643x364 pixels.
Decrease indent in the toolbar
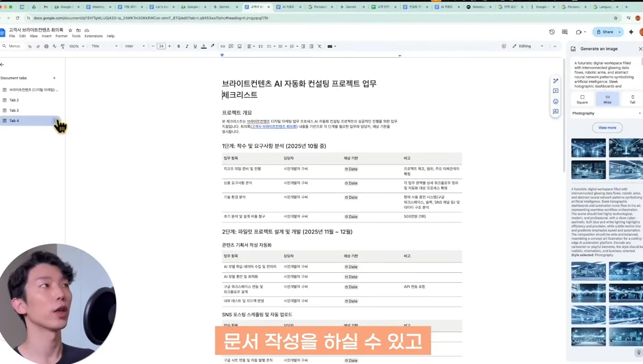click(x=303, y=46)
